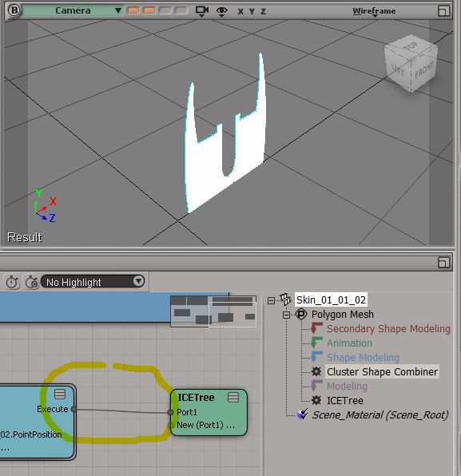Click the Y axis view button
Viewport: 461px width, 476px height.
coord(252,11)
